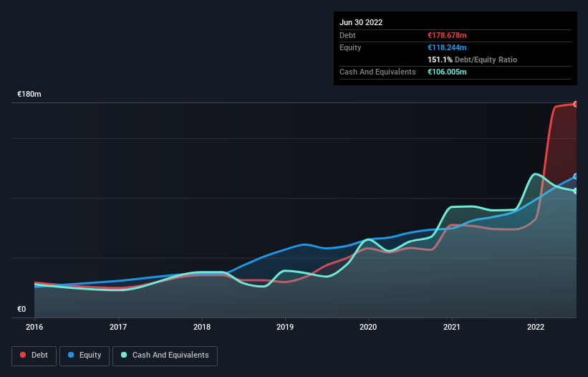This screenshot has height=377, width=588.
Task: Click the 151.1% Debt/Equity Ratio text
Action: [472, 59]
